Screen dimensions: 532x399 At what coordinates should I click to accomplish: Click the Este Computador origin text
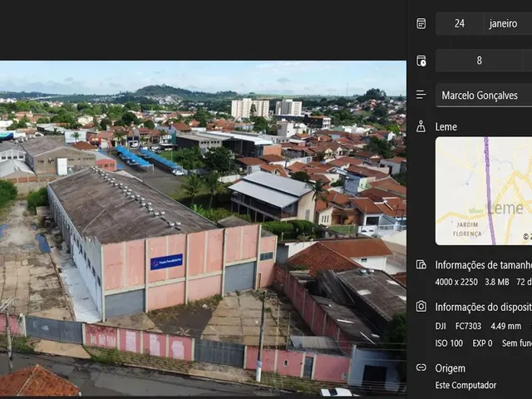tap(465, 385)
